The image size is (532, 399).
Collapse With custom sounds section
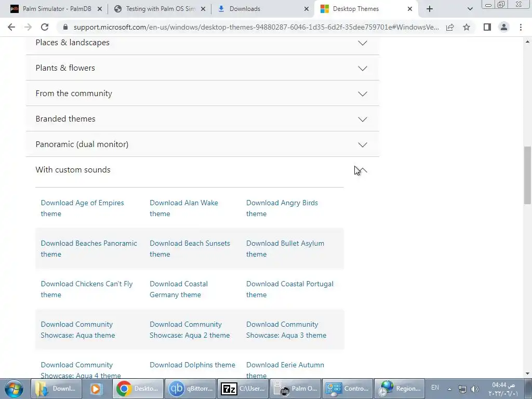[x=202, y=170]
